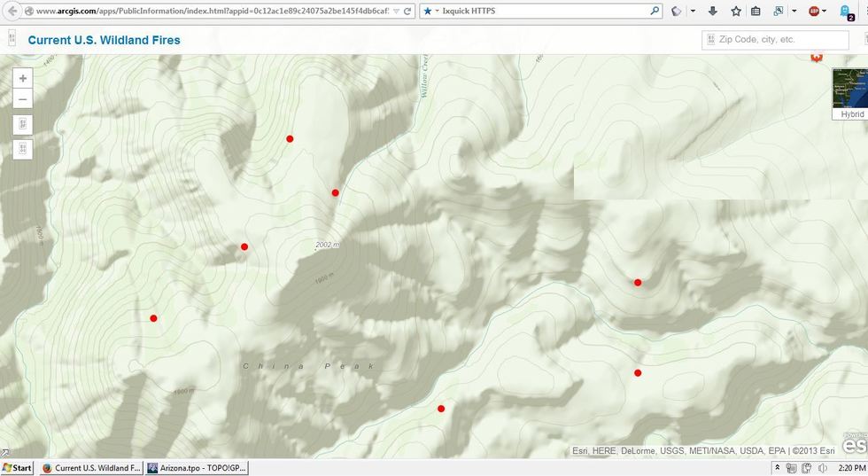Click inside the Zip Code, city search field

(x=779, y=40)
